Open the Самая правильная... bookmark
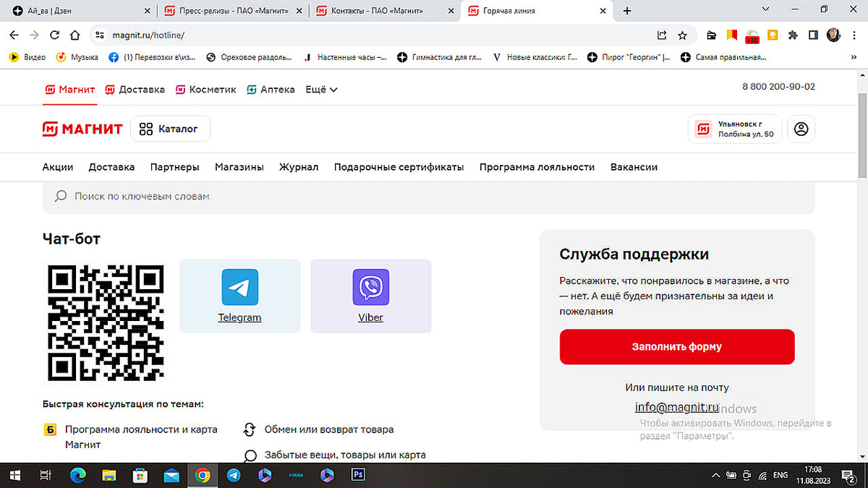Screen dimensions: 868x488 tap(723, 57)
